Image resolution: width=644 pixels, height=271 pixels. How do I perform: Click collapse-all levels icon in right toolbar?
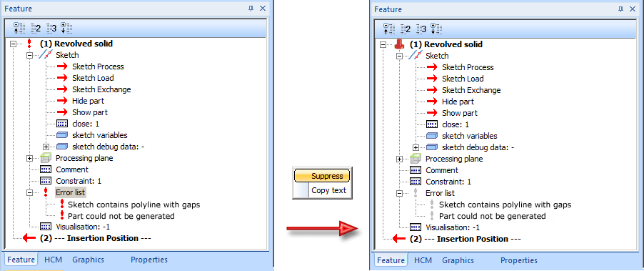[x=388, y=29]
